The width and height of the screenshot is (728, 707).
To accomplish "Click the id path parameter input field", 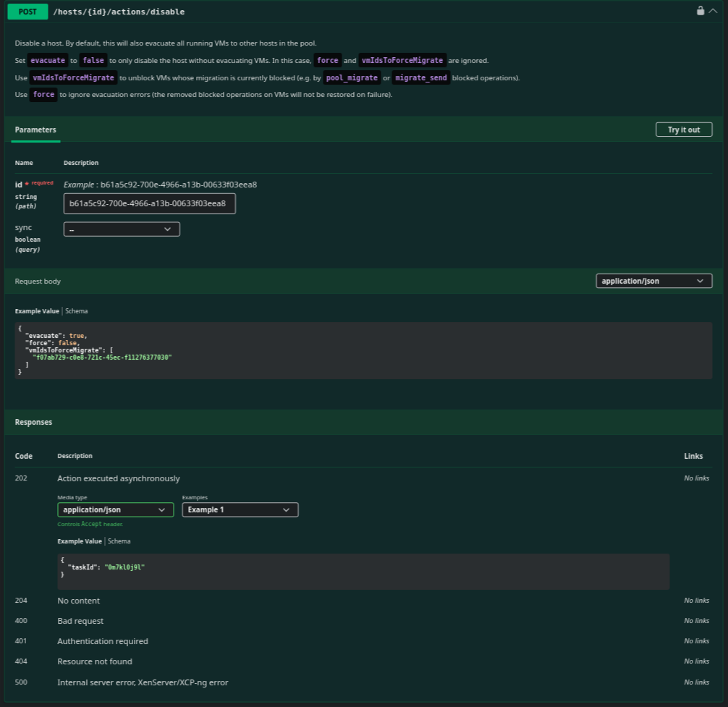I will (150, 204).
